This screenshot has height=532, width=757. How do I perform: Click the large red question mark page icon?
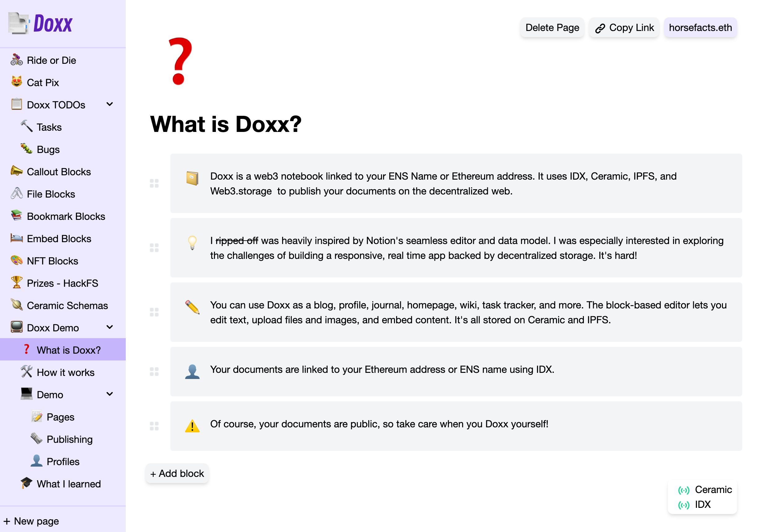click(180, 61)
